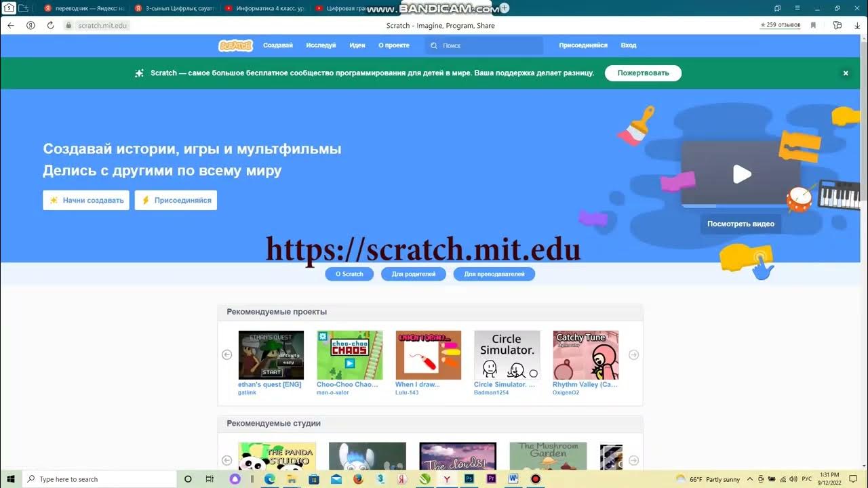
Task: Show previous recommended studios with left arrow
Action: point(226,461)
